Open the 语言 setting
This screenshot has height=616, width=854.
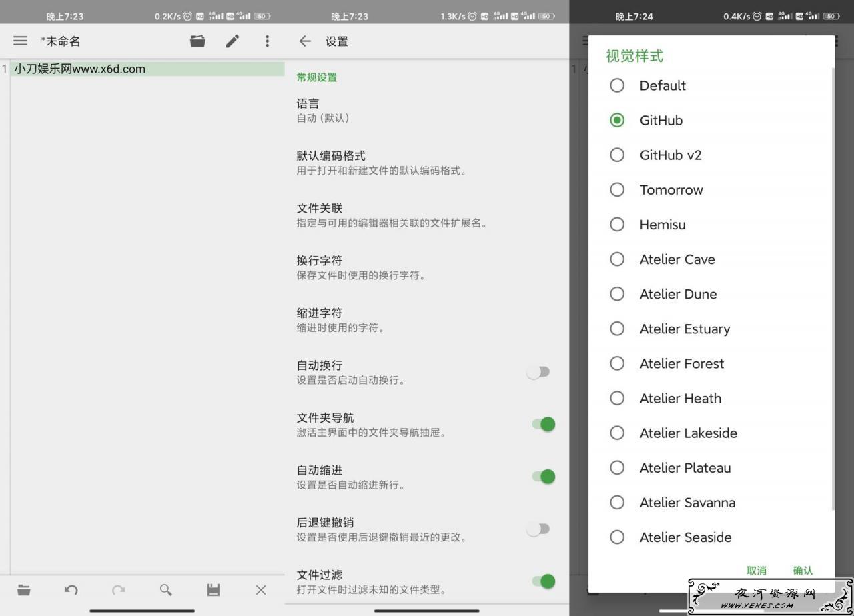[x=427, y=111]
